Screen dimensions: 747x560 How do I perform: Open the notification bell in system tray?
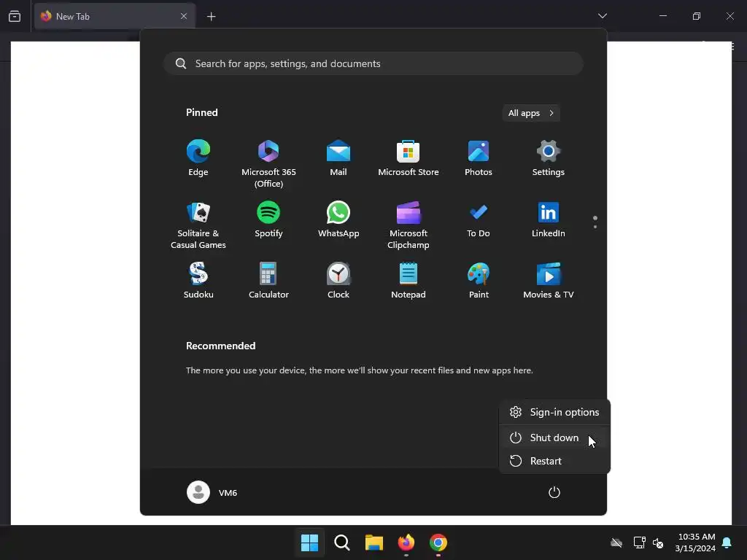tap(727, 542)
